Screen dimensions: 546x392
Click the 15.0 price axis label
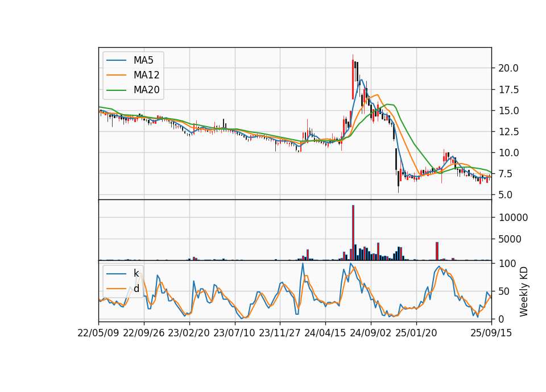point(508,111)
